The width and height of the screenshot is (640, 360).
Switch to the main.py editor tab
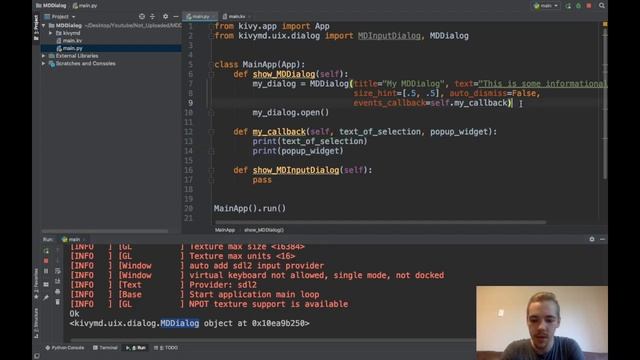[200, 16]
